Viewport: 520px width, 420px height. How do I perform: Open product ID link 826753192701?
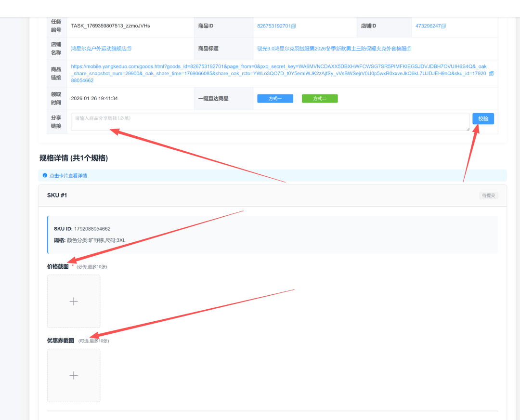pos(273,26)
